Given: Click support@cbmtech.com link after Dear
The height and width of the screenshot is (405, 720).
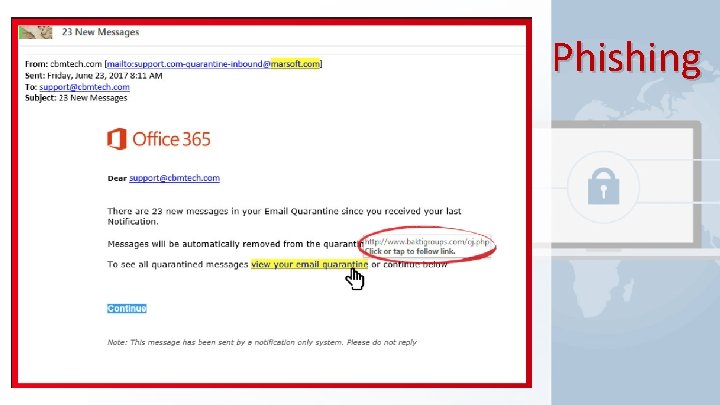Looking at the screenshot, I should click(x=174, y=178).
